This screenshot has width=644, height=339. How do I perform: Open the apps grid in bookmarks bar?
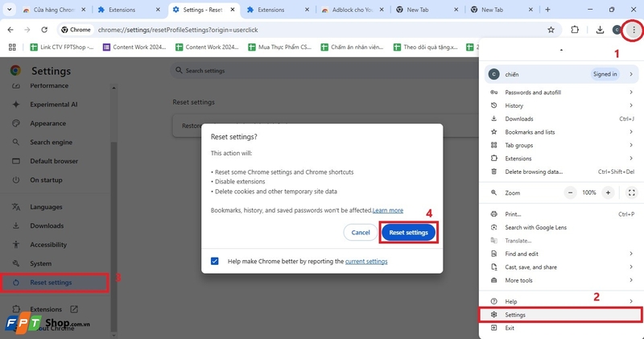[12, 48]
